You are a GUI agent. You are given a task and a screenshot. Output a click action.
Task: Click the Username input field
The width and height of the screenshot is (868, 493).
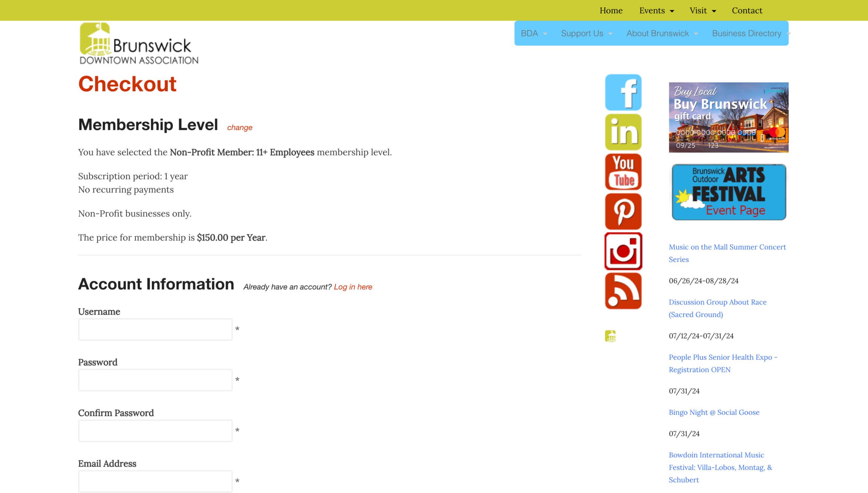pyautogui.click(x=155, y=329)
